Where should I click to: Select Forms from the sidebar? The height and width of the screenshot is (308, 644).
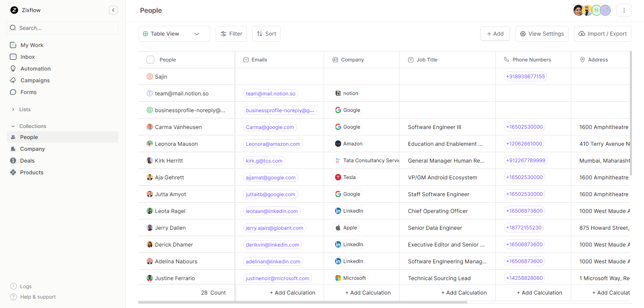(x=28, y=92)
